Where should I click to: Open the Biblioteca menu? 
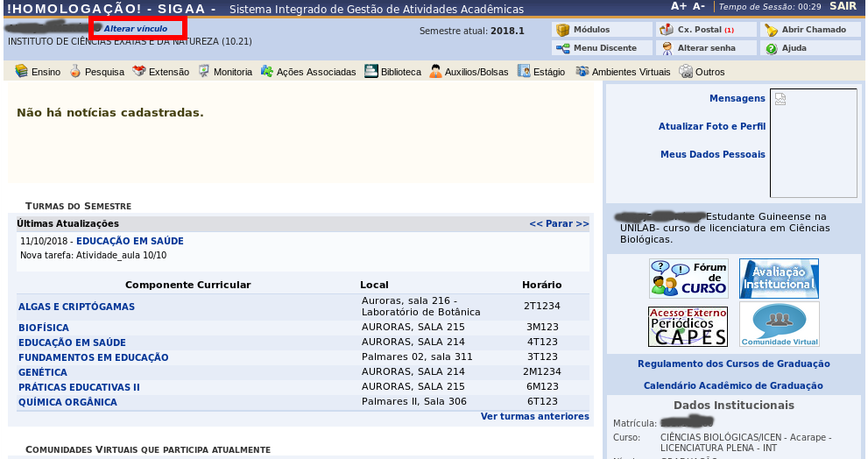click(393, 72)
